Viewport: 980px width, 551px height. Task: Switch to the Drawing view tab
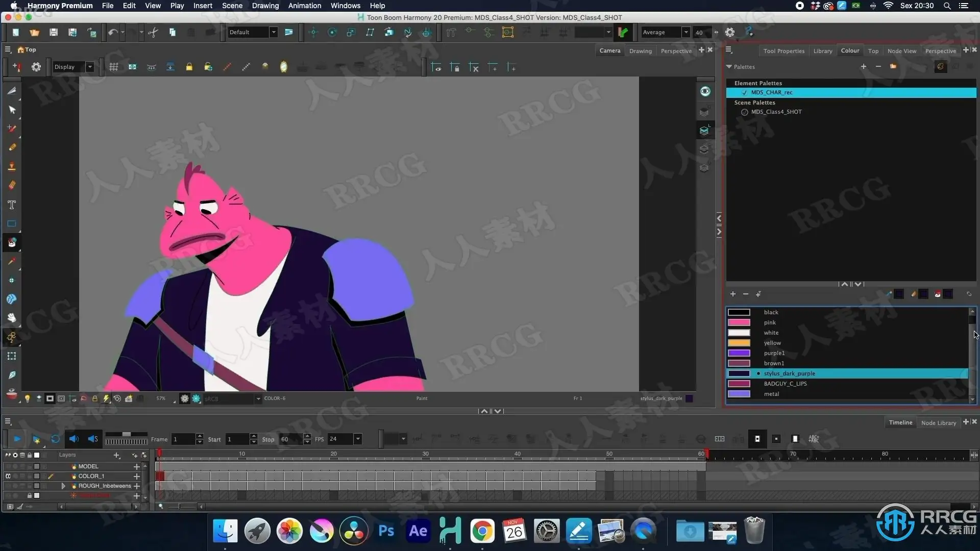coord(640,51)
